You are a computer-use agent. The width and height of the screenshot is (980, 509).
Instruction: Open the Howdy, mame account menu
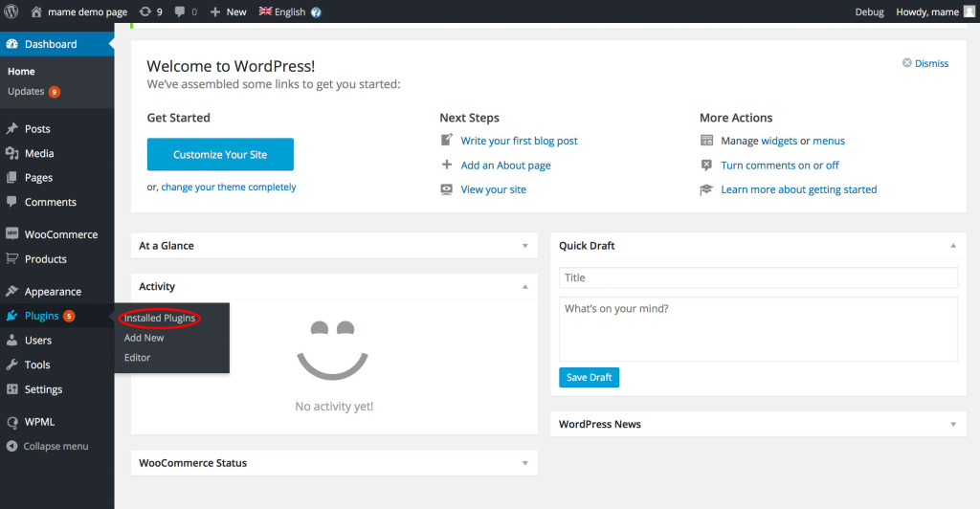coord(926,11)
